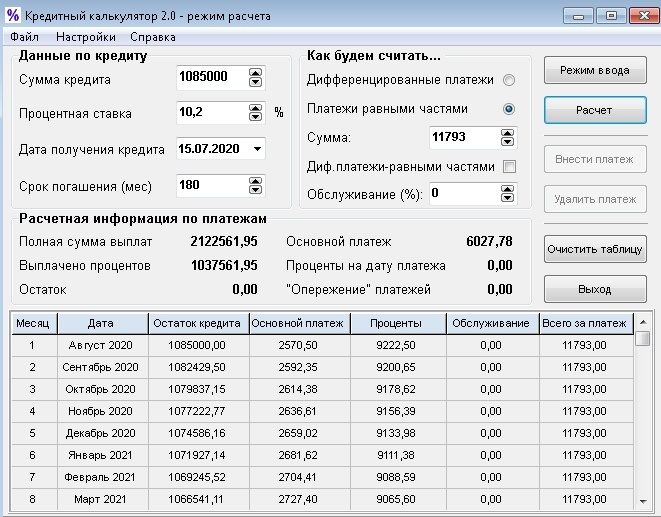
Task: Decrease Сумма кредита with down spinner arrow
Action: [255, 82]
